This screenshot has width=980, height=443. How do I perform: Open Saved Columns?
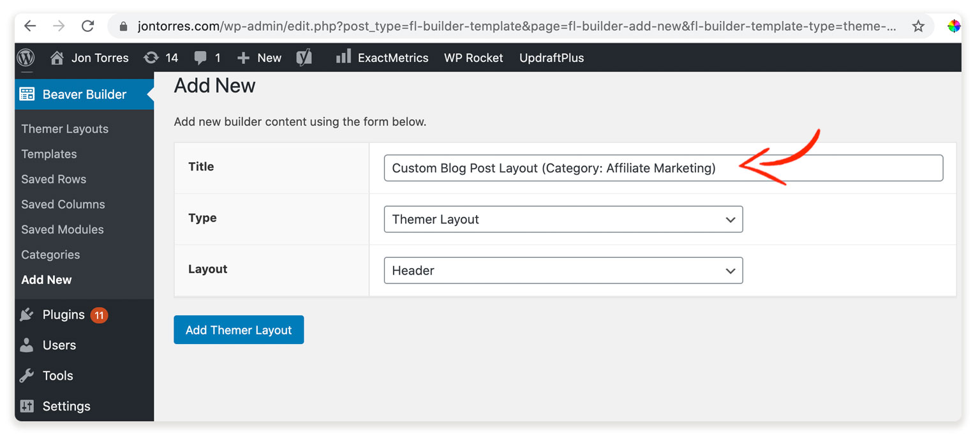pos(63,204)
